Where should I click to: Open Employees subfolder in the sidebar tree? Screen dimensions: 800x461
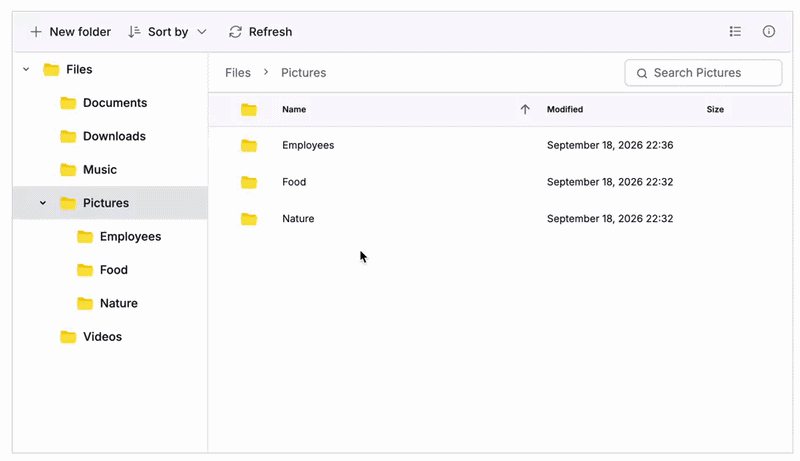(x=110, y=237)
